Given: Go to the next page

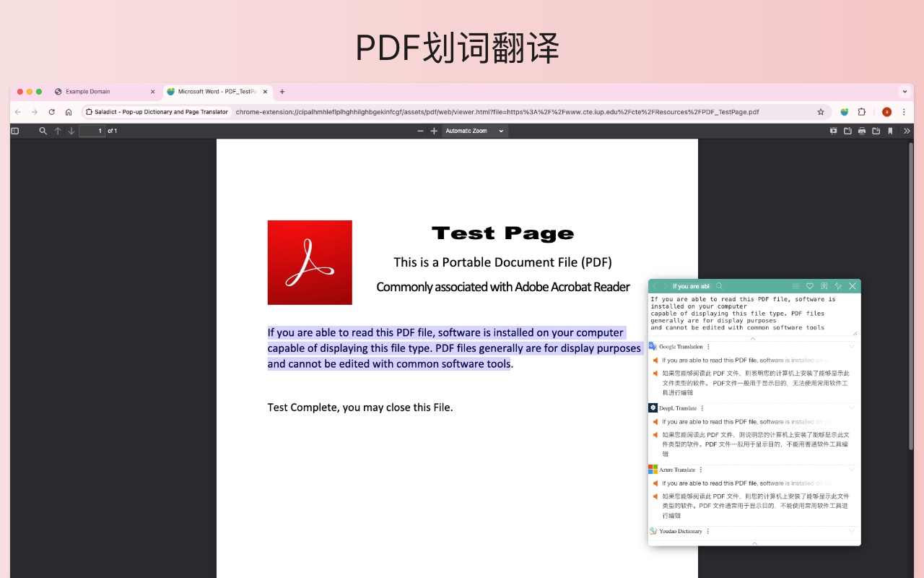Looking at the screenshot, I should pos(71,131).
